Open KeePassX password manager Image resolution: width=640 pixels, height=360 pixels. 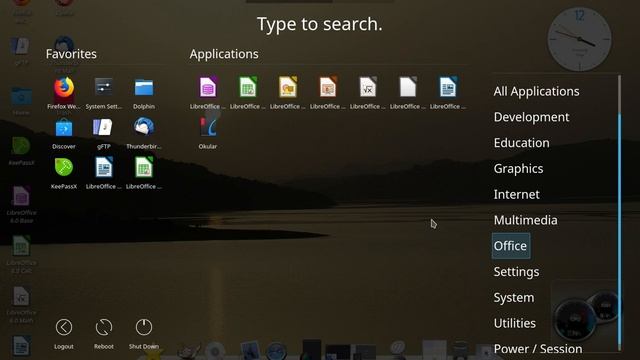tap(64, 173)
